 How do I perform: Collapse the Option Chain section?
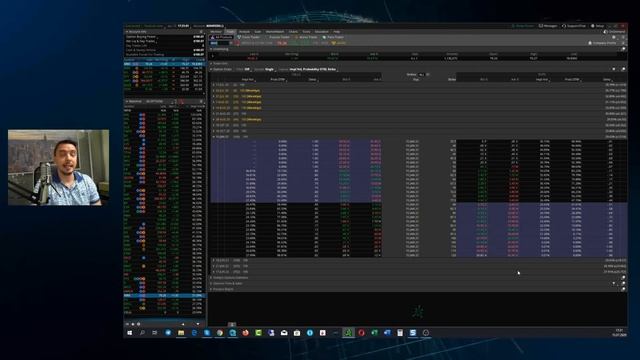[211, 69]
